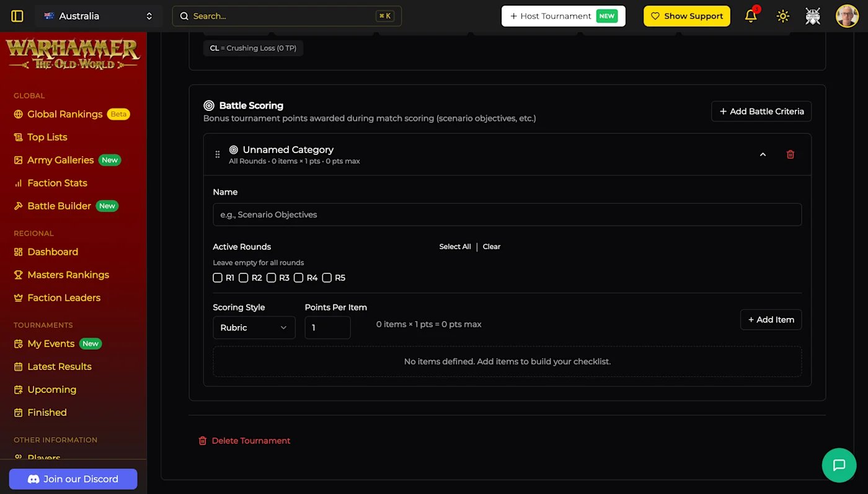Open the Australia region selector

pyautogui.click(x=99, y=16)
